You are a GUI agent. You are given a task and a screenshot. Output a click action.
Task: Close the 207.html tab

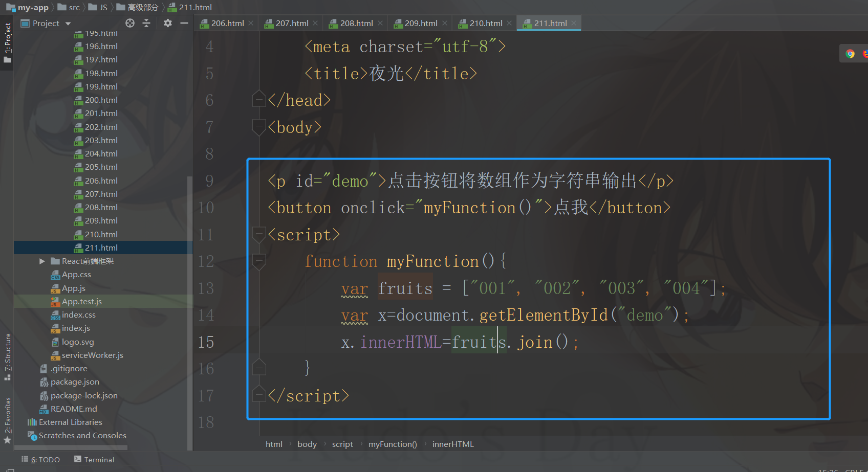pos(315,24)
